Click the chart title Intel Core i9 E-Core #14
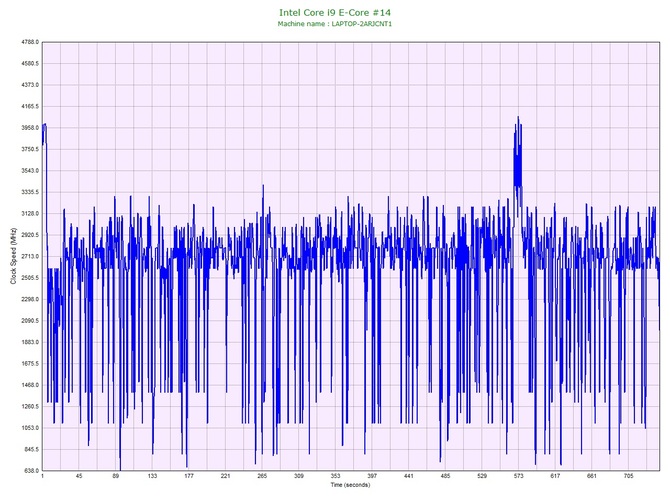Viewport: 670px width, 502px height. 335,12
